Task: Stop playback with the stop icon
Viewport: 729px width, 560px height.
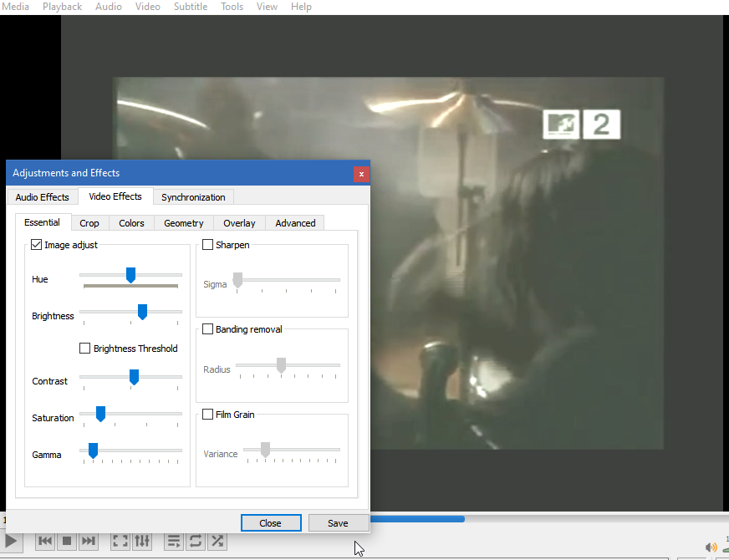Action: [x=67, y=541]
